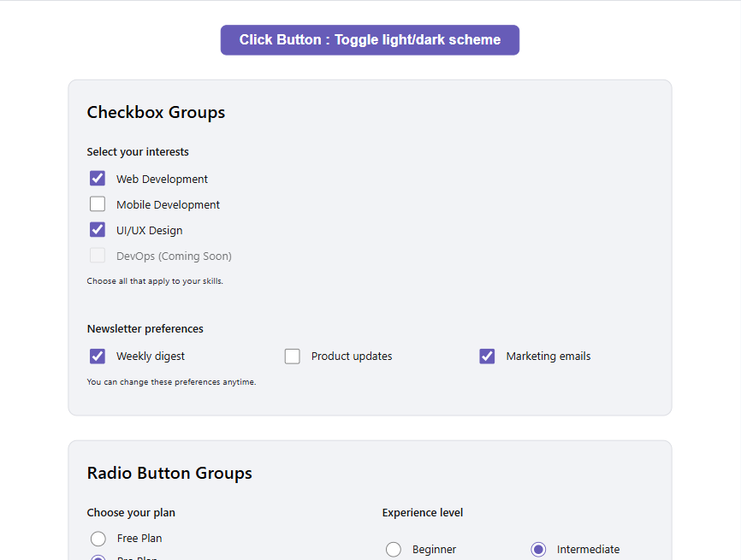This screenshot has width=741, height=560.
Task: Enable the Product updates checkbox
Action: pyautogui.click(x=293, y=357)
